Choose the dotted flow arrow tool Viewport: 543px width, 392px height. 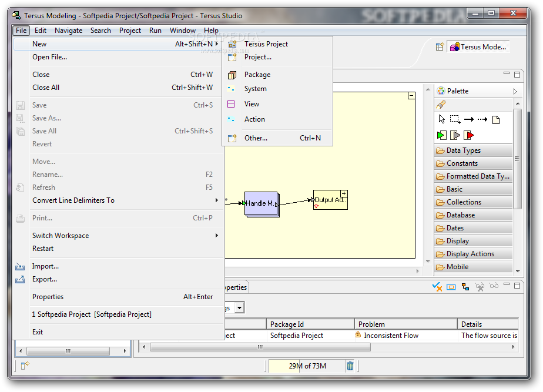[482, 119]
